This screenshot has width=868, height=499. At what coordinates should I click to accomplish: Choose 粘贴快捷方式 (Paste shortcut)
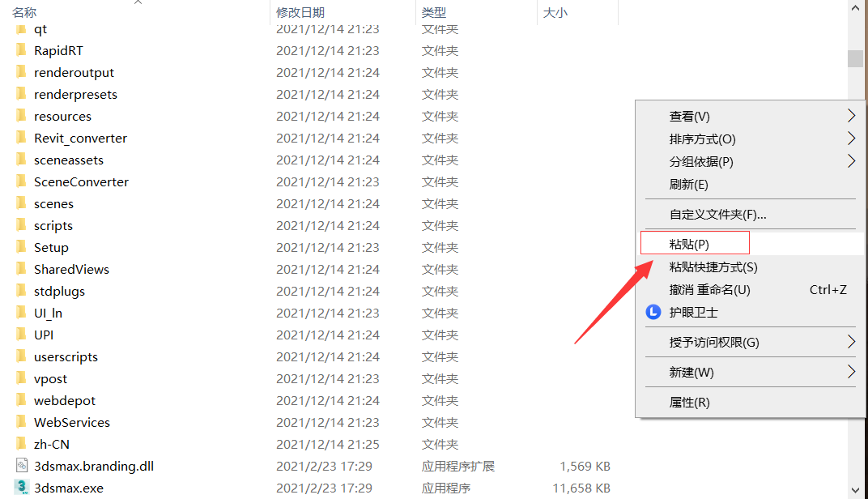click(713, 266)
